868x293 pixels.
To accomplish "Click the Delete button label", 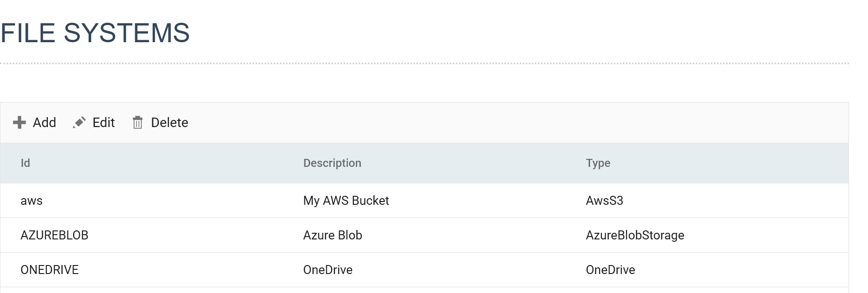I will [x=169, y=122].
